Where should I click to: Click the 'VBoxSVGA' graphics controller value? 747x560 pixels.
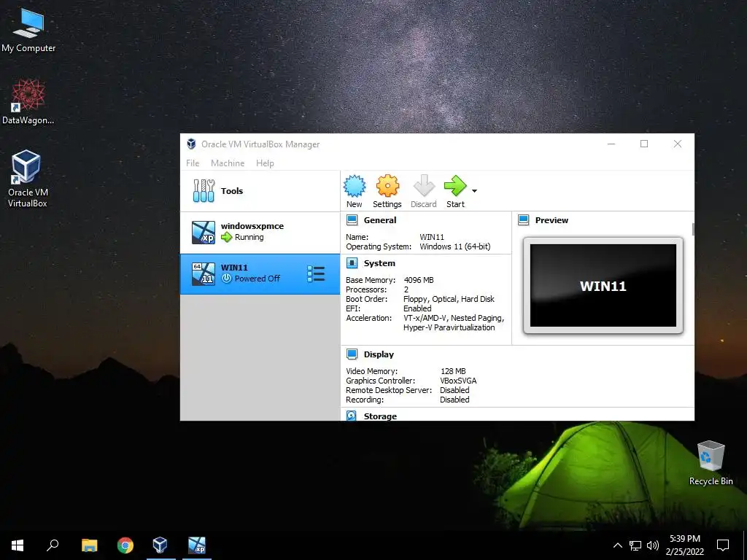click(458, 381)
